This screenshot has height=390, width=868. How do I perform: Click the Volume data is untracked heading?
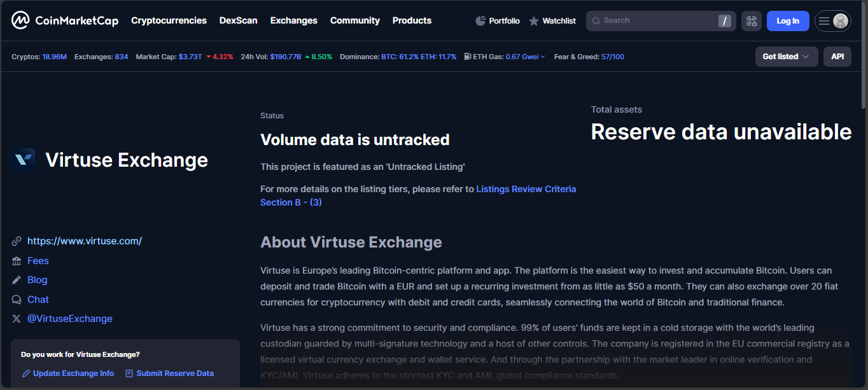355,139
